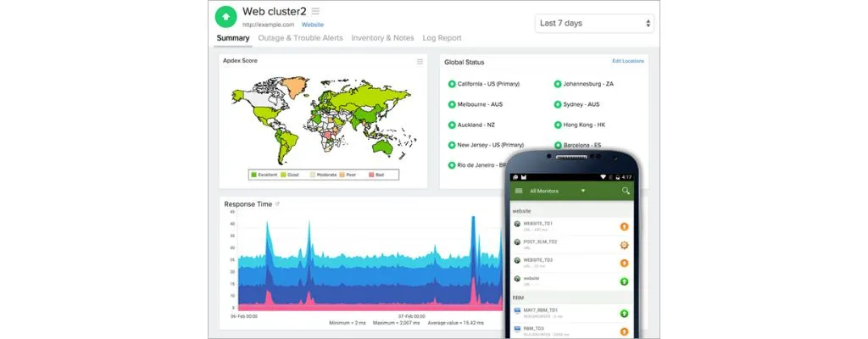Viewport: 868px width, 339px height.
Task: Tap the gear status icon for POST_XLM_TD2
Action: click(x=624, y=245)
